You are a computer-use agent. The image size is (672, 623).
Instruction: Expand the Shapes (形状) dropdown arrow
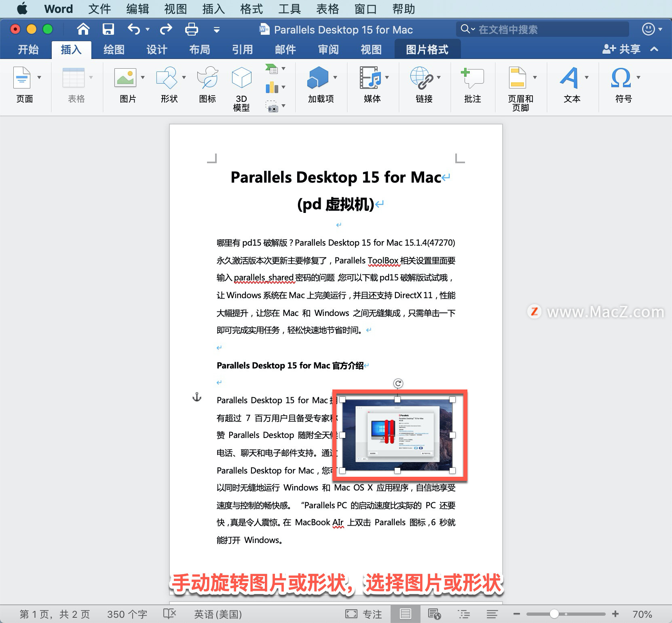point(184,77)
